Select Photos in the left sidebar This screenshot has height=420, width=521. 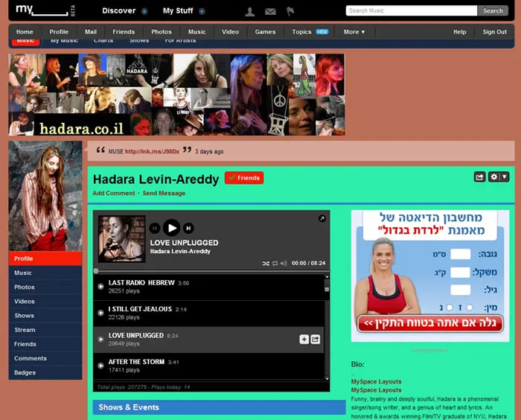click(x=45, y=287)
